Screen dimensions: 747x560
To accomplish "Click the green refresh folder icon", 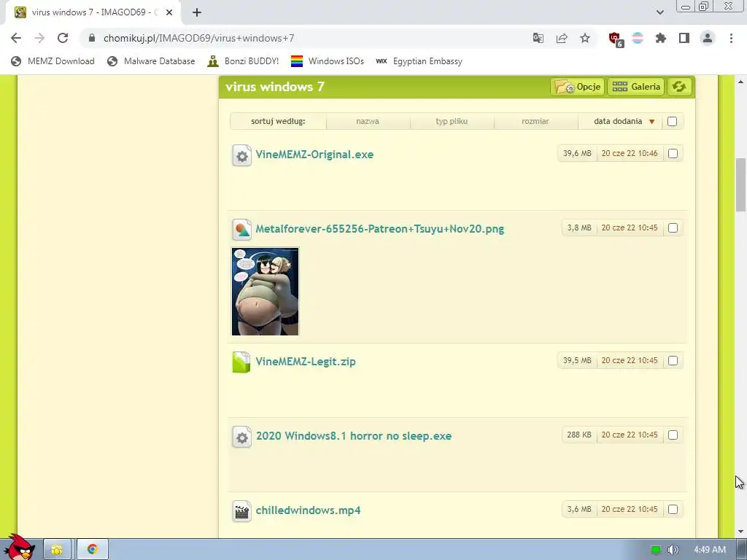I will pyautogui.click(x=679, y=87).
